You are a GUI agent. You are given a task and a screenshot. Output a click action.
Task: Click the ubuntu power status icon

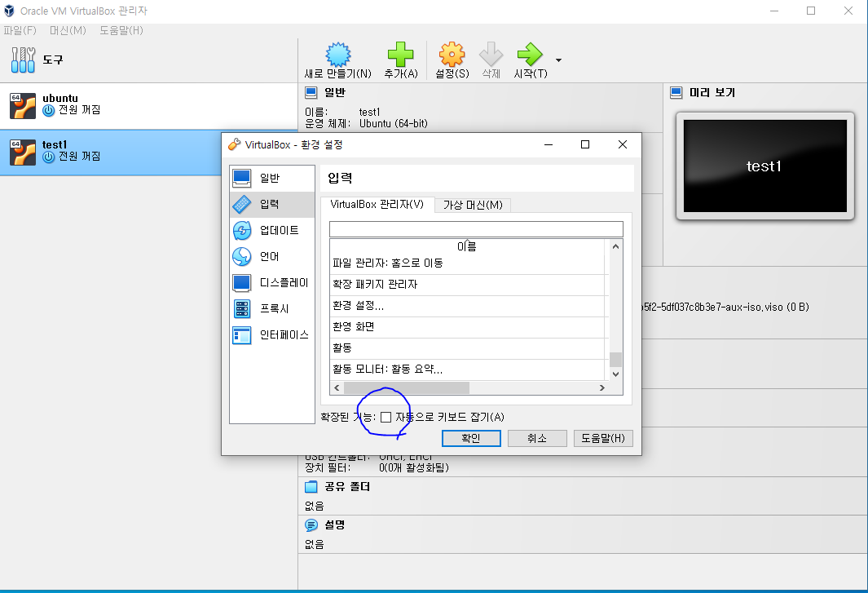[49, 110]
